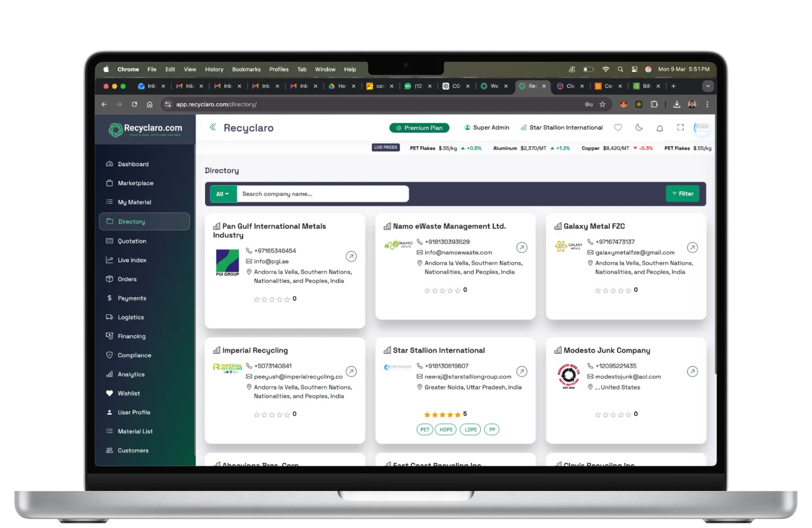The height and width of the screenshot is (528, 812).
Task: Enter fullscreen with expand icon
Action: [x=681, y=127]
